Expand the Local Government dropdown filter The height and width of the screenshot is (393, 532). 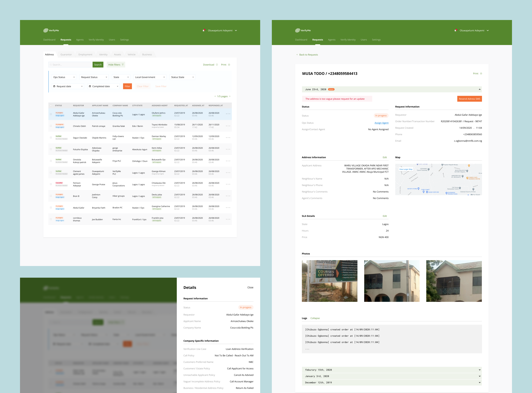(x=150, y=77)
